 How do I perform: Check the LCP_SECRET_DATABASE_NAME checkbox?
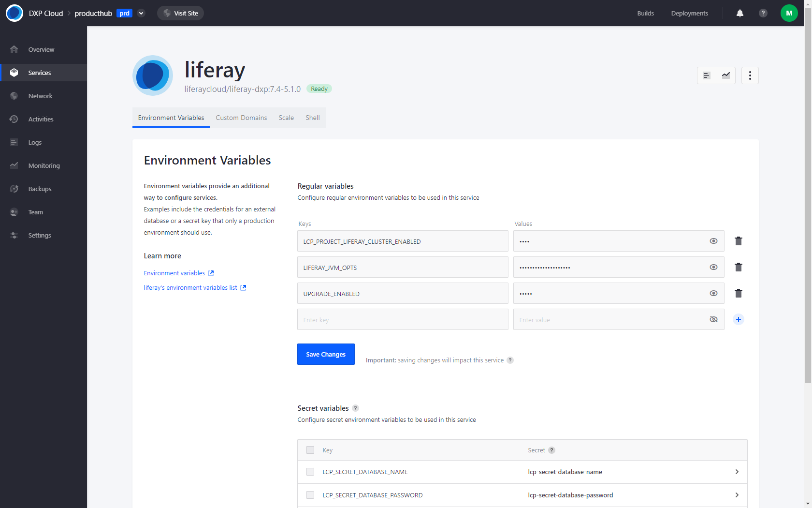pyautogui.click(x=310, y=472)
